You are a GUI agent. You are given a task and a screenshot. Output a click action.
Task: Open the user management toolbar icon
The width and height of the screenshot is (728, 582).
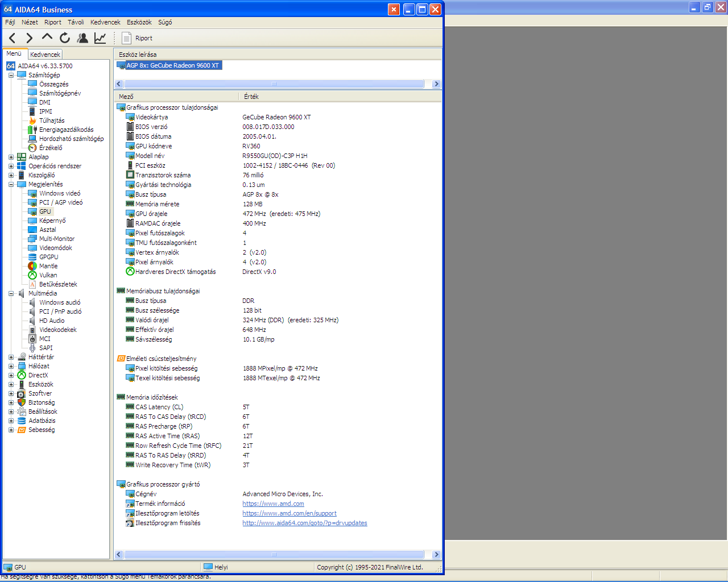[82, 38]
